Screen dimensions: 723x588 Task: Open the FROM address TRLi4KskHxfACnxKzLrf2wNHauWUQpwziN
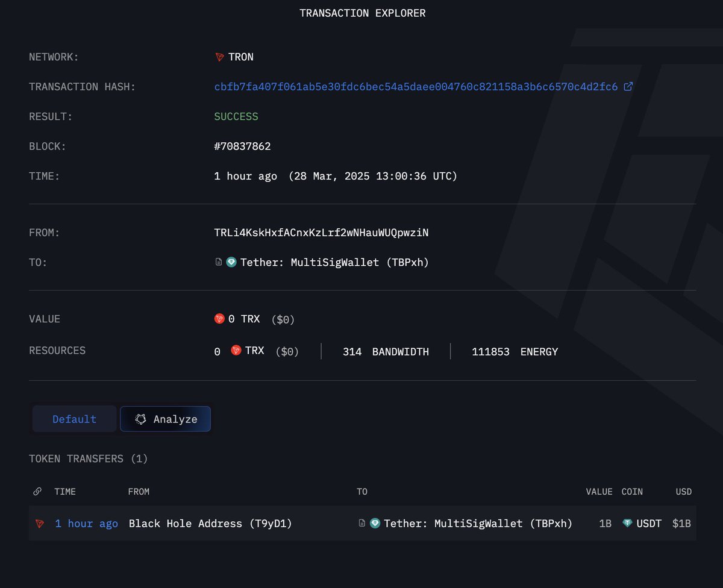(x=322, y=233)
